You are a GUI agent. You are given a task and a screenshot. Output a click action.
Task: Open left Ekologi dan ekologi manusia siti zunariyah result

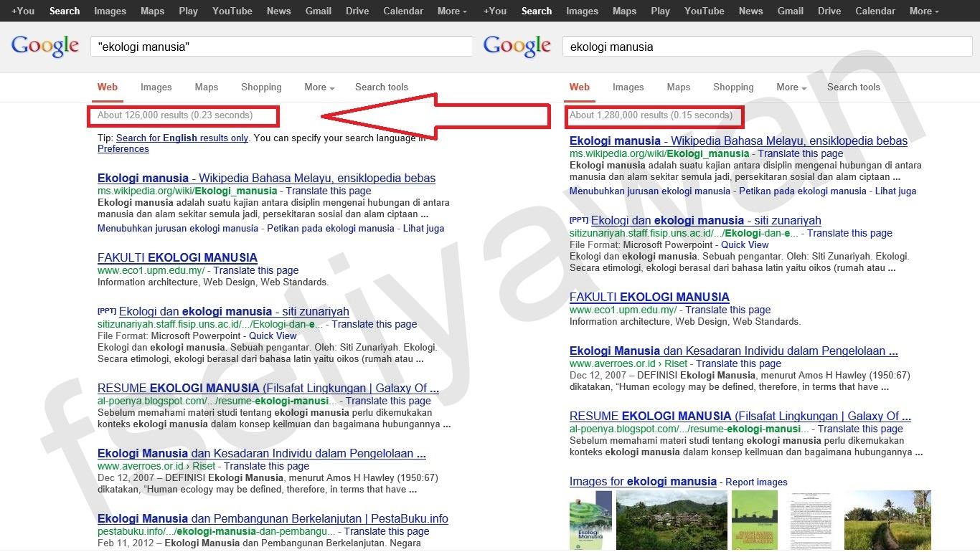click(234, 311)
